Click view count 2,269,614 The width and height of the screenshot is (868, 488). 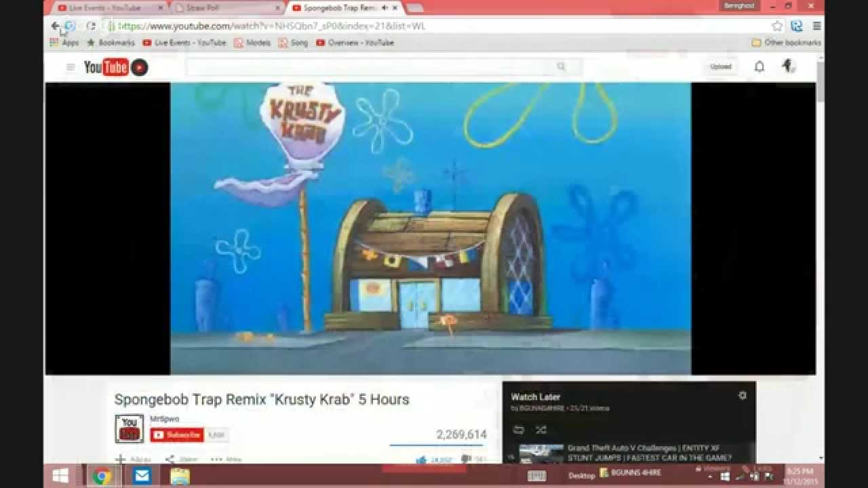point(461,434)
